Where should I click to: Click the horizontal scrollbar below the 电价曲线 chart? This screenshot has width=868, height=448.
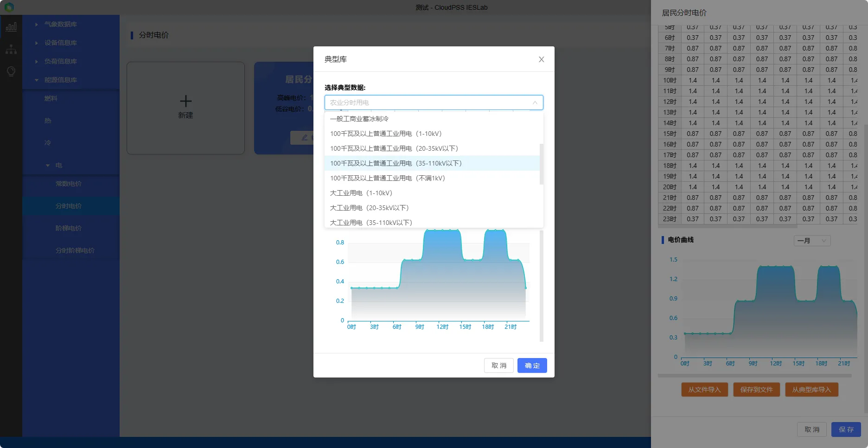click(x=755, y=376)
